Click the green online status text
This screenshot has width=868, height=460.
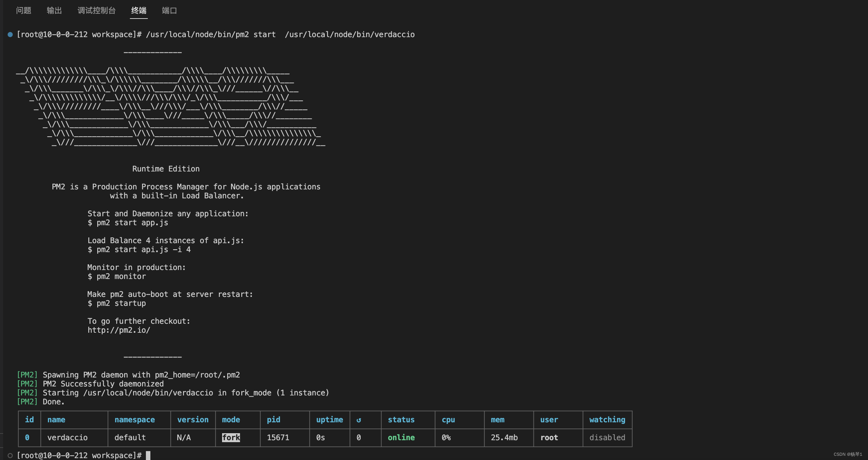(401, 437)
